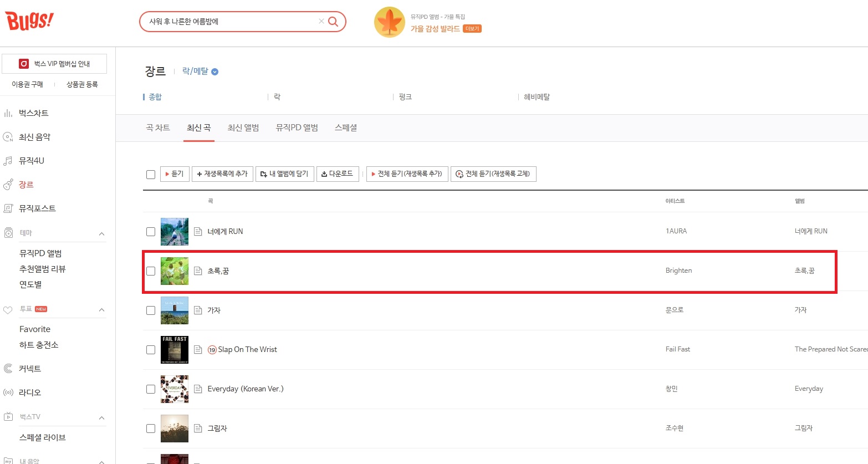Click 내 앨범에 담기 button
Viewport: 868px width, 464px height.
(x=285, y=174)
